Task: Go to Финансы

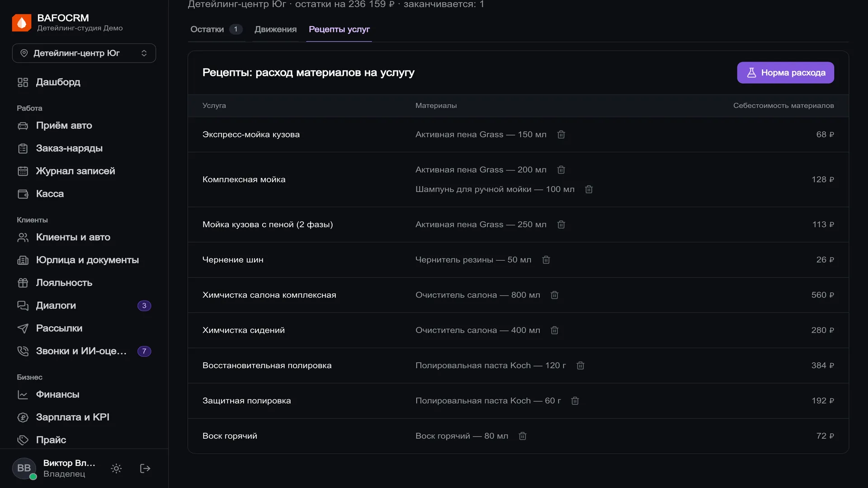Action: pyautogui.click(x=84, y=394)
